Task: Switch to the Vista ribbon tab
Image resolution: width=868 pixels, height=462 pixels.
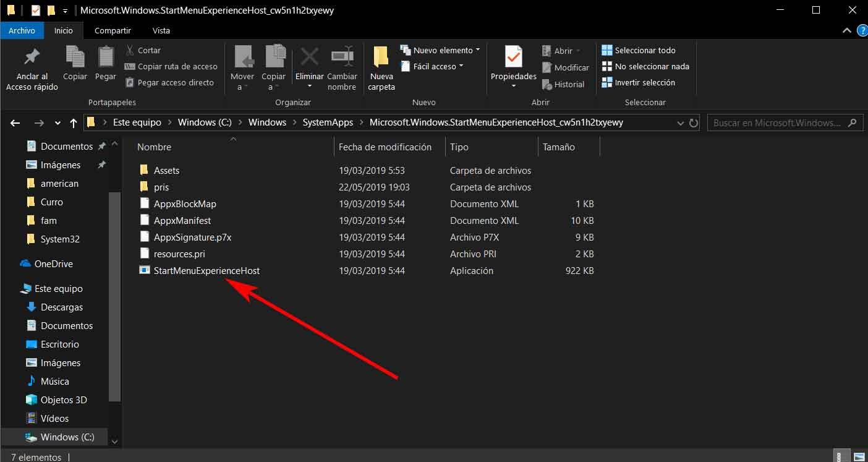Action: [x=161, y=30]
